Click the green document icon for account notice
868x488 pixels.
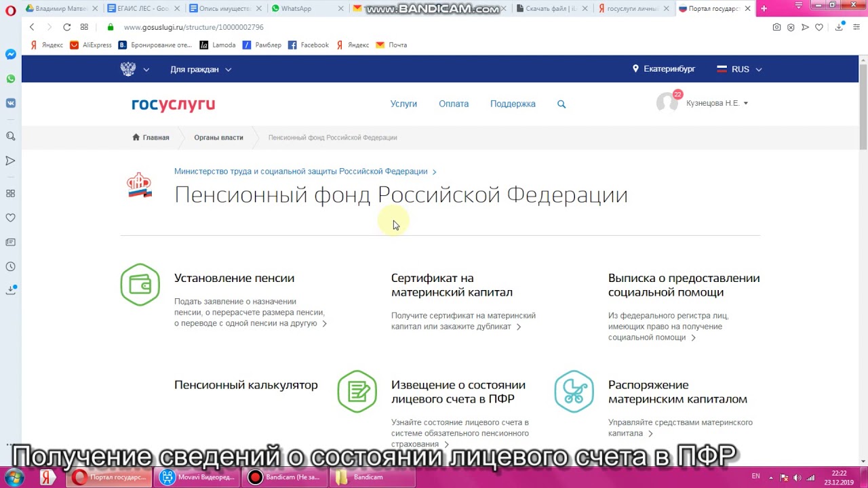357,391
